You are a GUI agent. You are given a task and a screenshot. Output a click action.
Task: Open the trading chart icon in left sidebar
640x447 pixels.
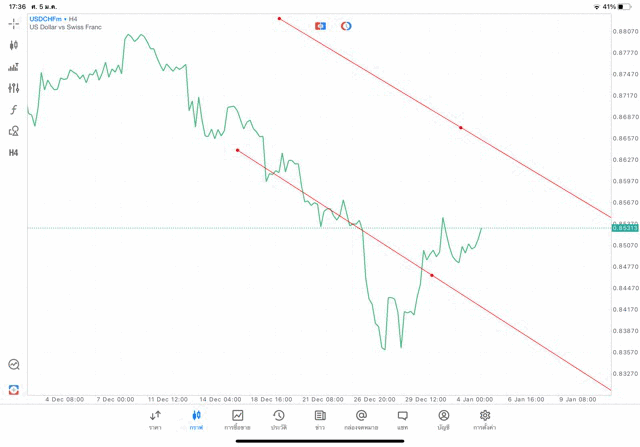[x=14, y=365]
